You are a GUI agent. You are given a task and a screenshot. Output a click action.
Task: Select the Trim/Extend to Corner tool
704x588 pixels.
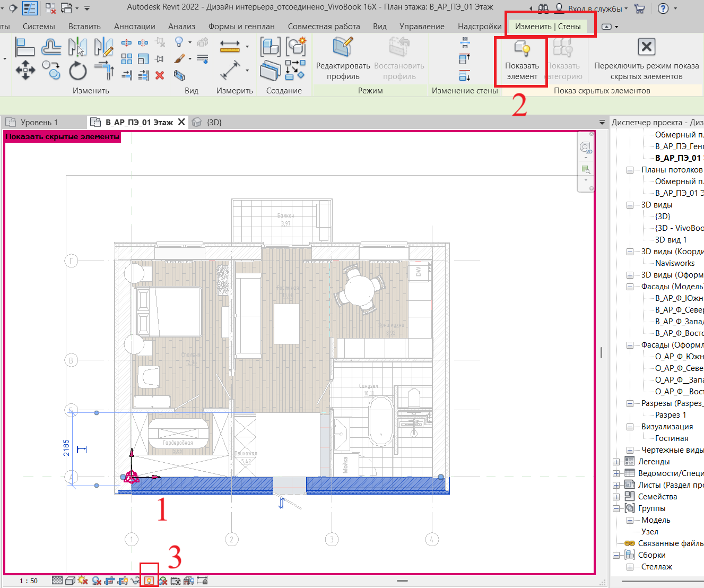(x=104, y=70)
